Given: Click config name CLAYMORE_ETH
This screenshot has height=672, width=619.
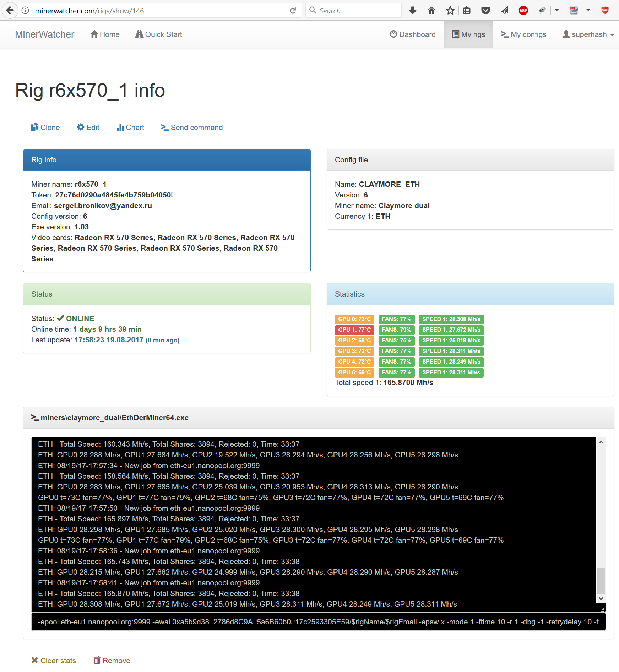Looking at the screenshot, I should tap(389, 184).
